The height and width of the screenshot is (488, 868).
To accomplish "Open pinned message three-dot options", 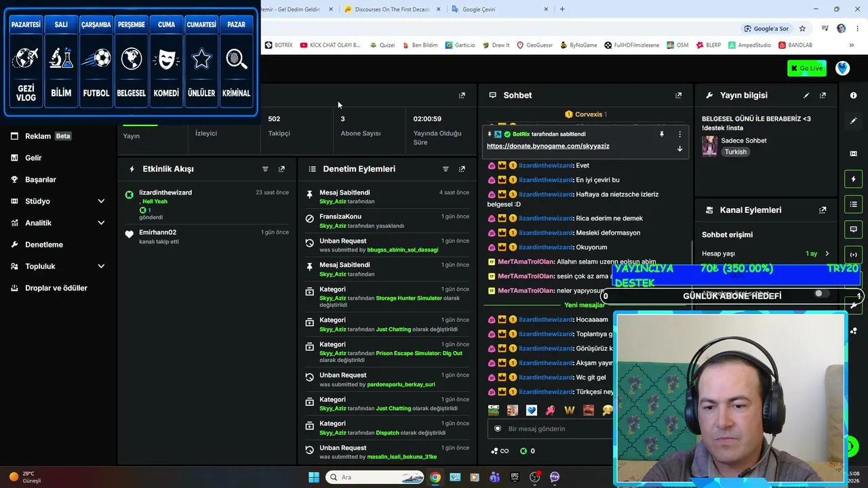I will tap(679, 134).
